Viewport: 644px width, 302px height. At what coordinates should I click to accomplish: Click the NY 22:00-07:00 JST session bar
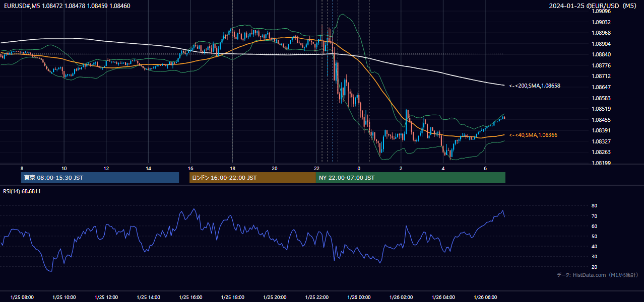coord(411,178)
